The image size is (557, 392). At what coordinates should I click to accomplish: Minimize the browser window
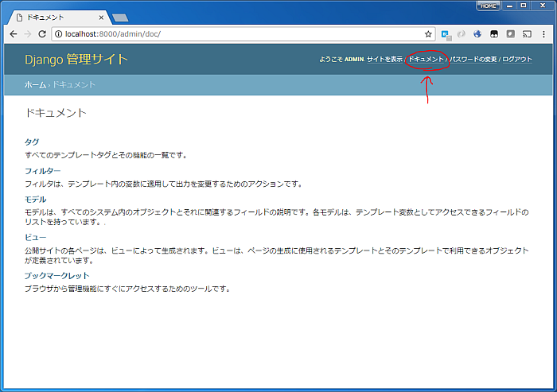point(509,6)
